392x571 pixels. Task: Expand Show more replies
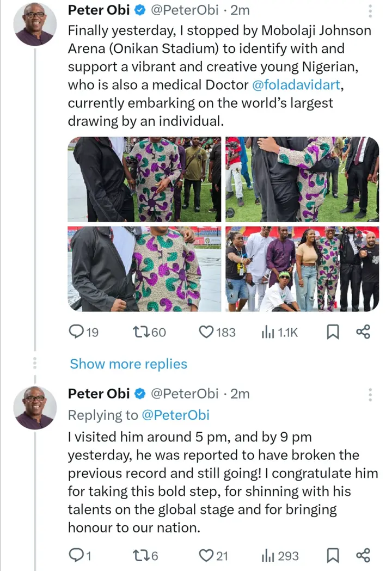click(128, 364)
